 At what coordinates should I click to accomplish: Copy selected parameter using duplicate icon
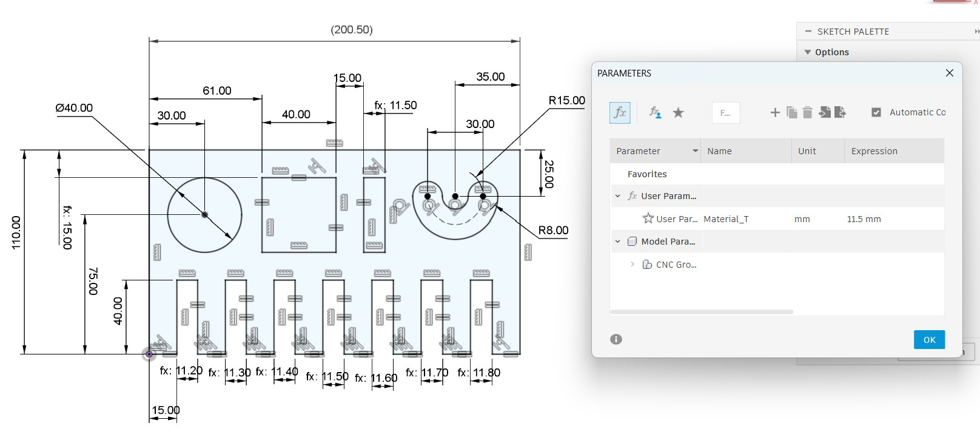tap(791, 112)
